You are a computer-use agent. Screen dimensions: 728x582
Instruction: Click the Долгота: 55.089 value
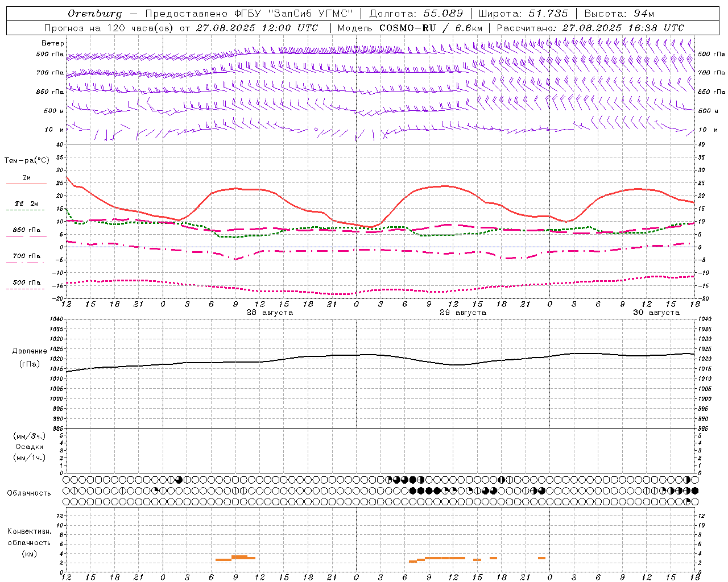(416, 14)
